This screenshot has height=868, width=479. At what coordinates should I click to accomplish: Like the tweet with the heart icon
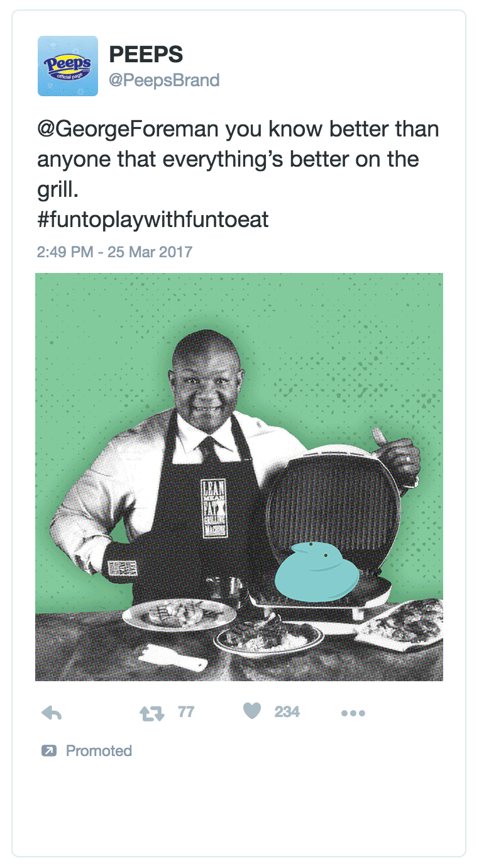coord(251,711)
